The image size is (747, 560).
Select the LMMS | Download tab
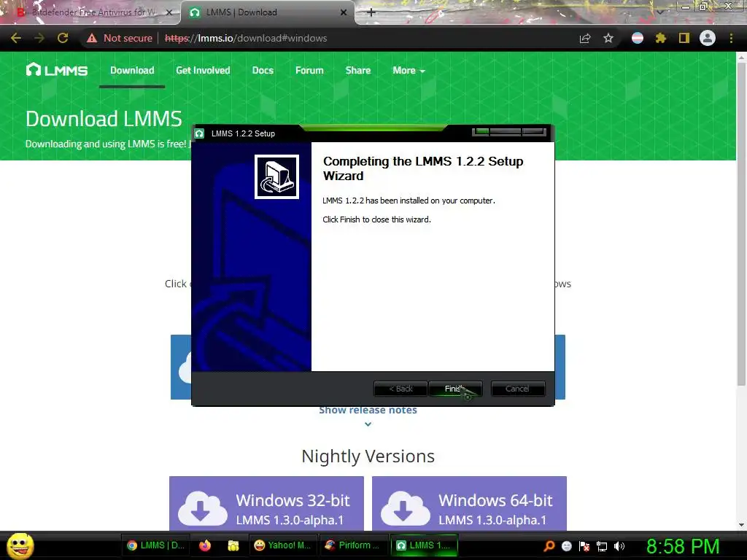pos(267,12)
